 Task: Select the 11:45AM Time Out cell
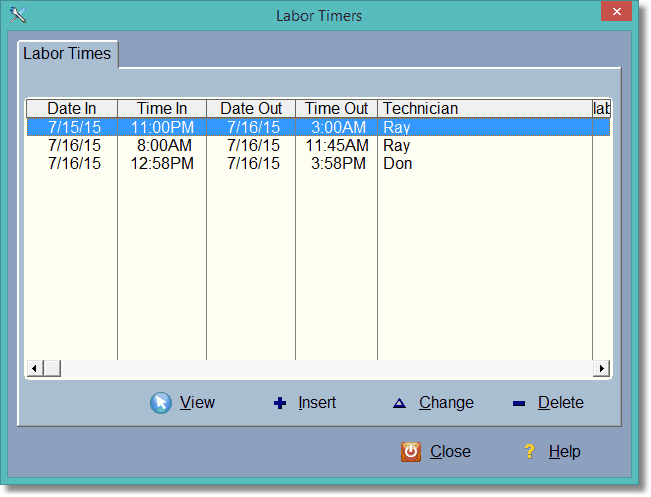[337, 145]
